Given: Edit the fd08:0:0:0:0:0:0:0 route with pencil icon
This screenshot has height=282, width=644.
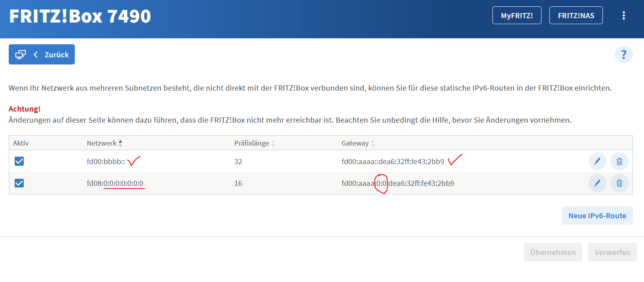Looking at the screenshot, I should pos(597,183).
